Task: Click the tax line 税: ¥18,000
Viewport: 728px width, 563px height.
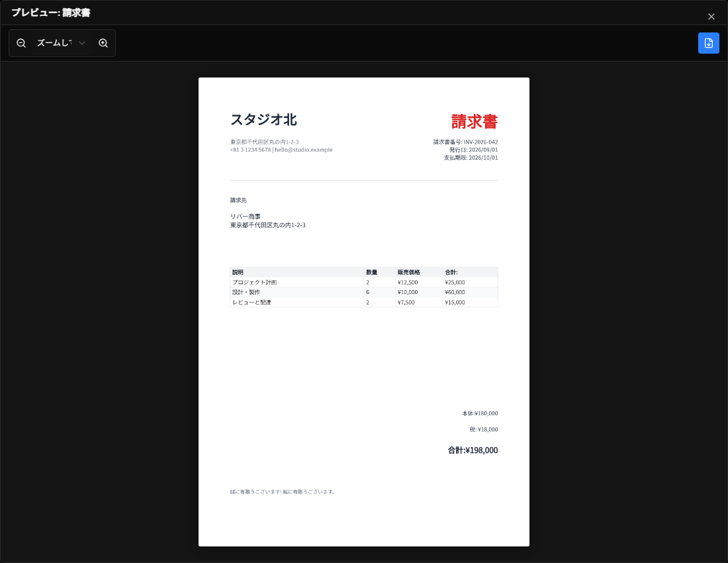Action: click(483, 430)
